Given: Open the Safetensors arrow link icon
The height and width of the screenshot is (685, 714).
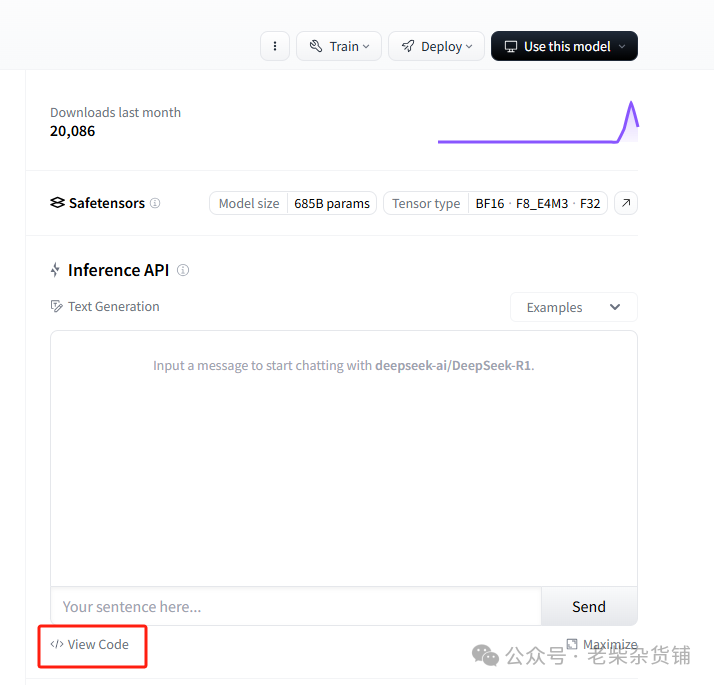Looking at the screenshot, I should point(626,203).
